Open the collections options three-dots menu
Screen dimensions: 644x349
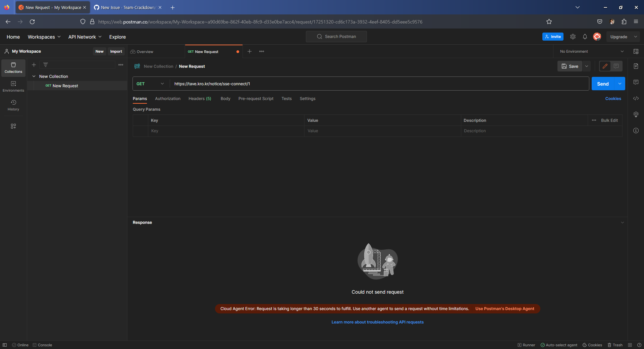pyautogui.click(x=121, y=65)
